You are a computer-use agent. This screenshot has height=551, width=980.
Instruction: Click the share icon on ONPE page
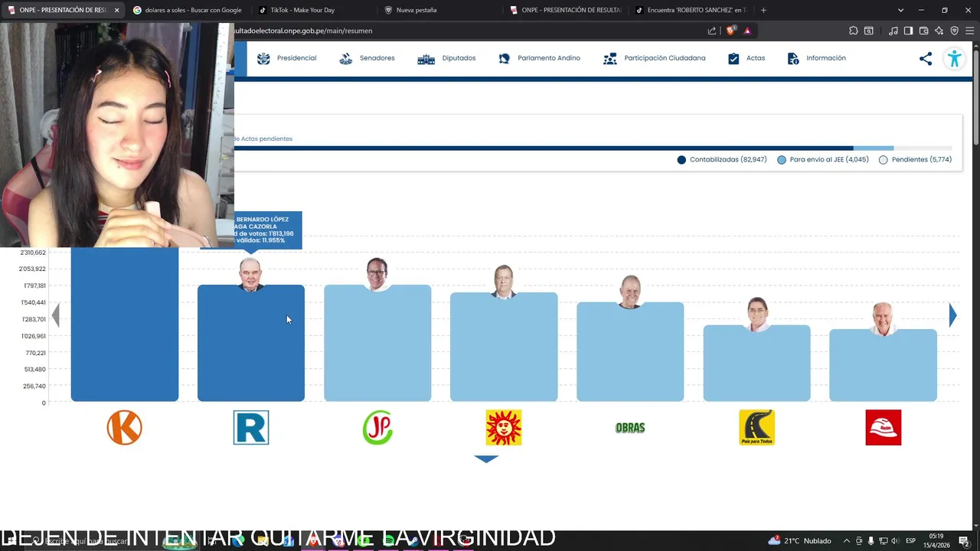tap(926, 59)
